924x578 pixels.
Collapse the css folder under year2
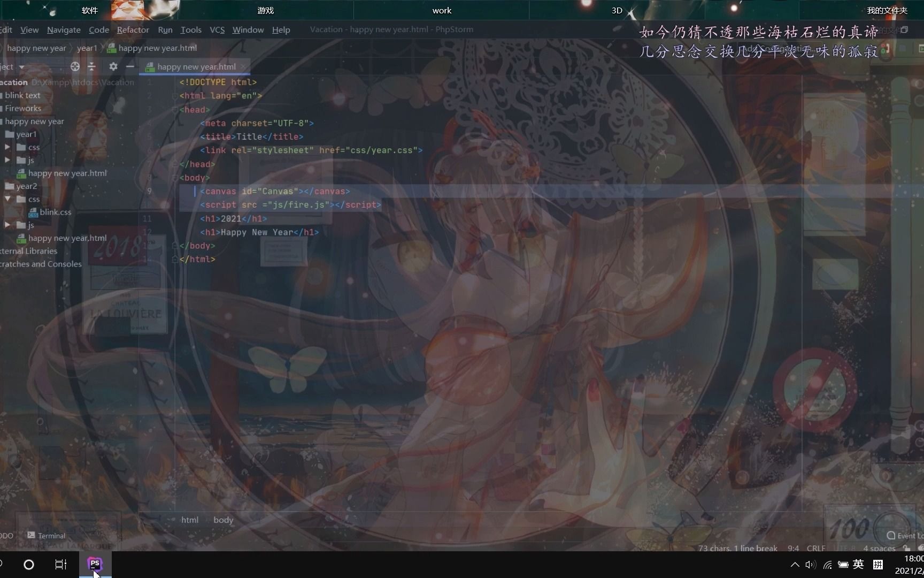click(x=7, y=199)
